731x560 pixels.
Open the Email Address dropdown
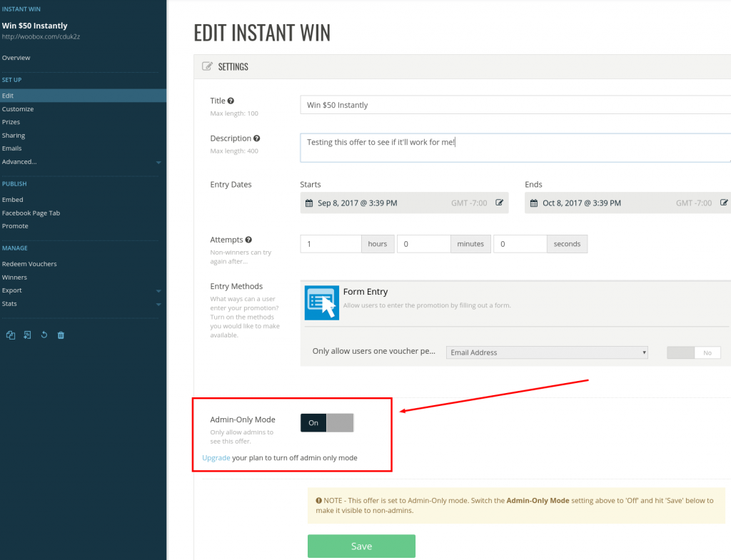(x=546, y=352)
